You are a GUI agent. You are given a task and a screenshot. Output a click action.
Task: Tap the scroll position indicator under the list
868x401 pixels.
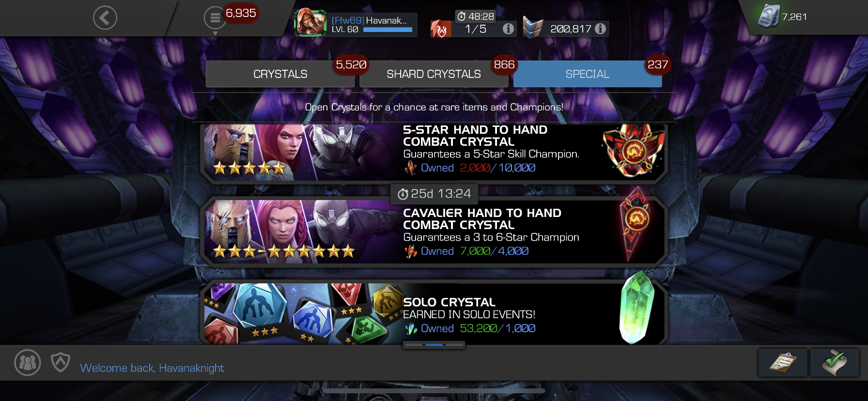[434, 345]
